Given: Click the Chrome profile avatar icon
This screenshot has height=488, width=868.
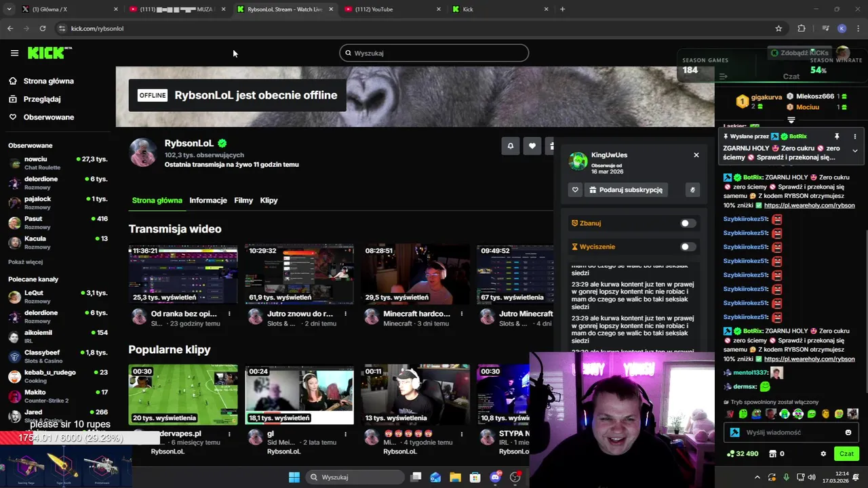Looking at the screenshot, I should (x=842, y=28).
